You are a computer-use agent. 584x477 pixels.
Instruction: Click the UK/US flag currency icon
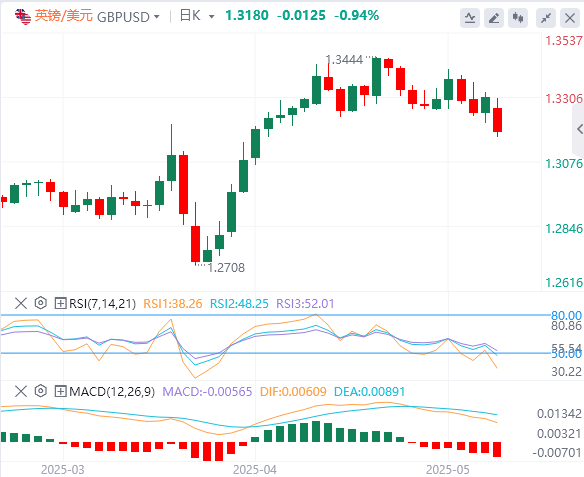[x=23, y=16]
